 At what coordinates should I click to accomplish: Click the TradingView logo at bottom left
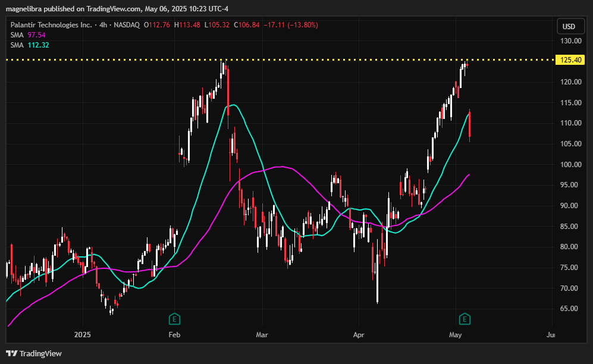click(34, 353)
